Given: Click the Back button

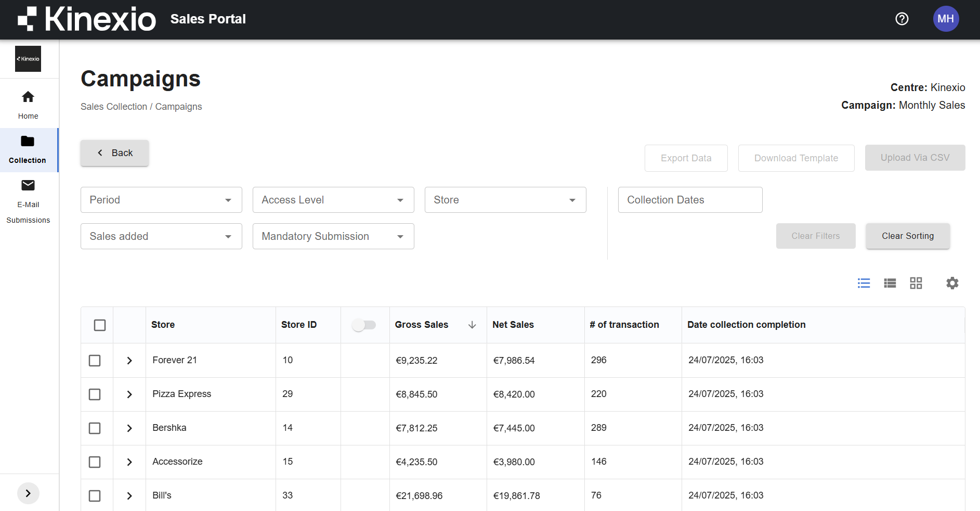Looking at the screenshot, I should click(x=114, y=153).
